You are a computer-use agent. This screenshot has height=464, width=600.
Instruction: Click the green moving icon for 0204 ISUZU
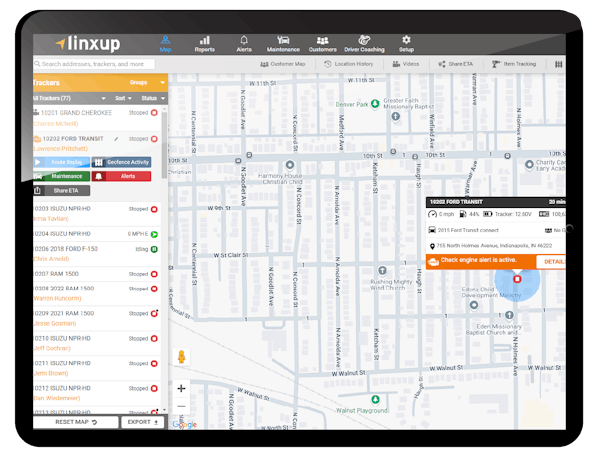(154, 234)
